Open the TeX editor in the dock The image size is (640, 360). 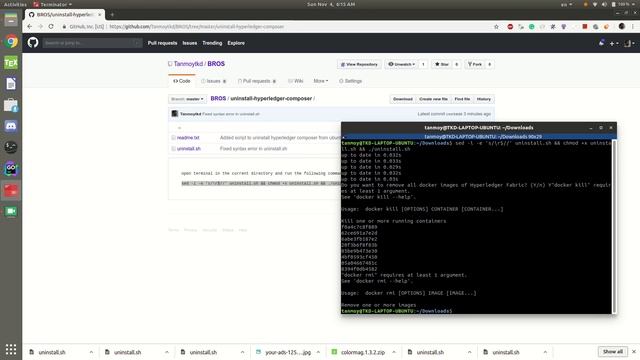point(11,62)
